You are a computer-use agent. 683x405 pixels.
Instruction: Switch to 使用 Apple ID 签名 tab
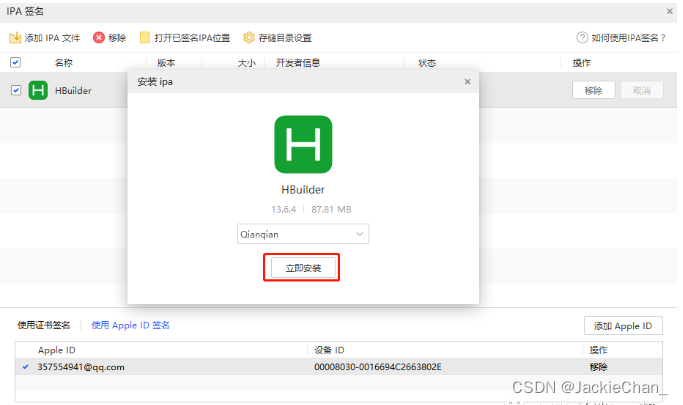(x=130, y=325)
